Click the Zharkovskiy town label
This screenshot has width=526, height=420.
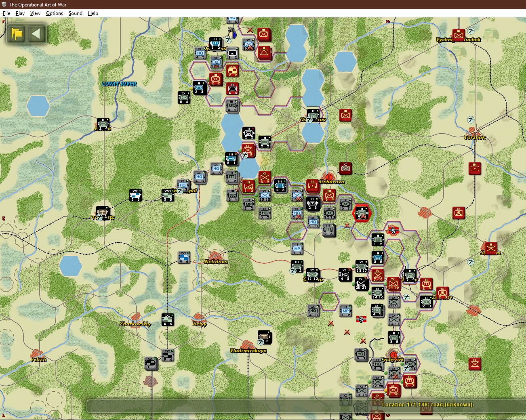pyautogui.click(x=135, y=324)
